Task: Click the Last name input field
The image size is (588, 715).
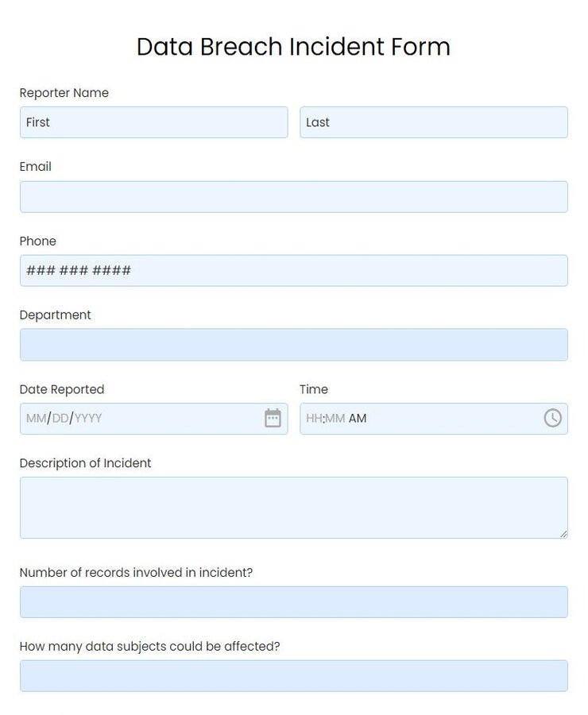Action: tap(433, 122)
